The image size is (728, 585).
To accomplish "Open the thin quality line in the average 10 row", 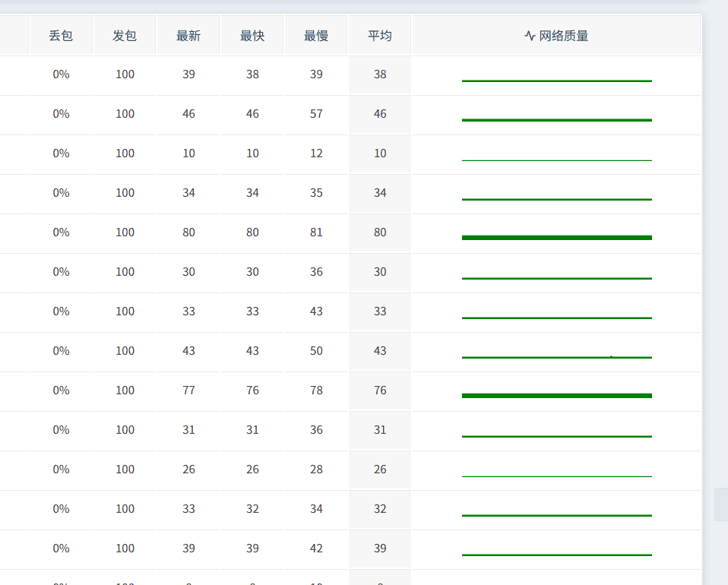I will pos(556,160).
